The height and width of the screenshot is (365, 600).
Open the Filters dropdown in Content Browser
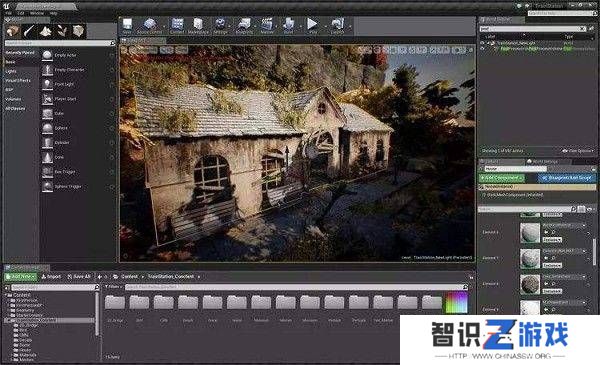(113, 287)
